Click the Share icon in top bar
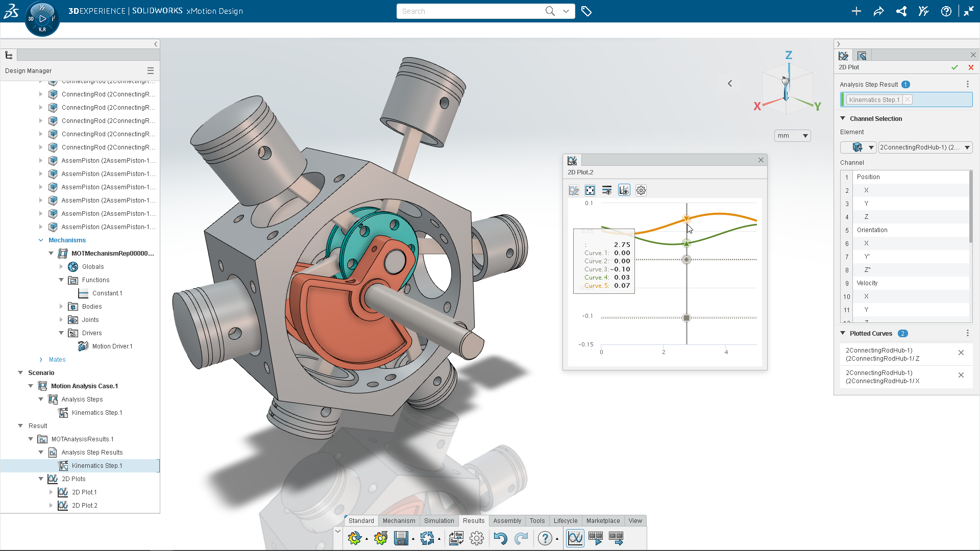 click(x=901, y=11)
